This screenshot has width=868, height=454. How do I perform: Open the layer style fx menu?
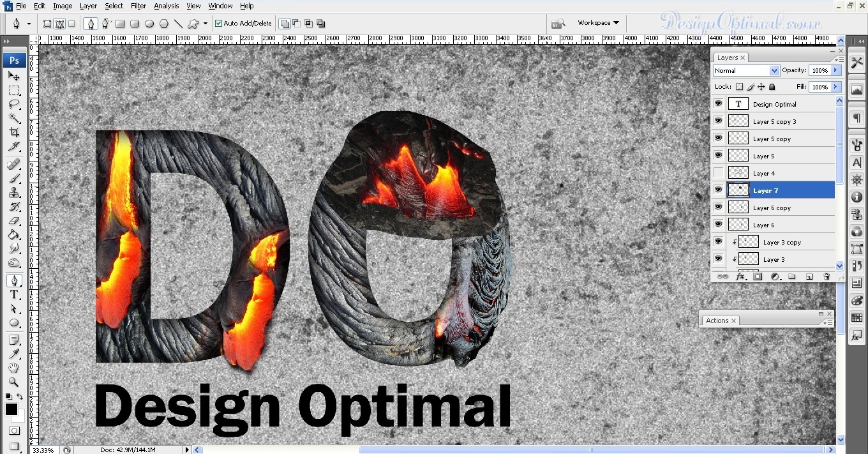click(740, 276)
